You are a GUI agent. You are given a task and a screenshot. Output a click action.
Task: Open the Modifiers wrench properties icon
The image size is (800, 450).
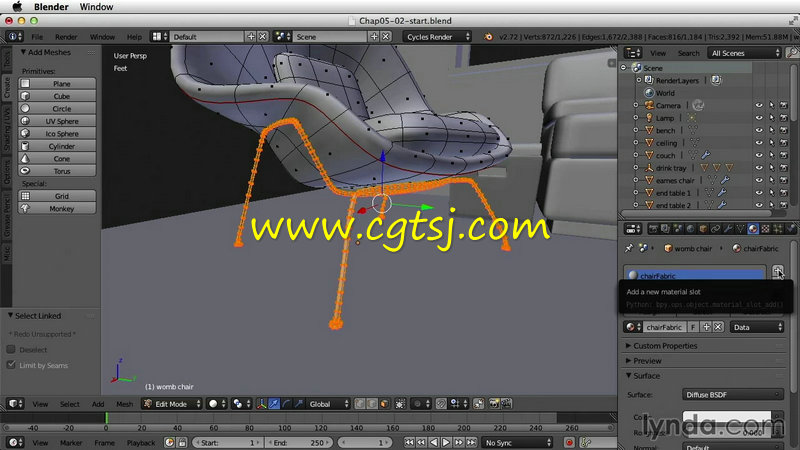(x=728, y=229)
